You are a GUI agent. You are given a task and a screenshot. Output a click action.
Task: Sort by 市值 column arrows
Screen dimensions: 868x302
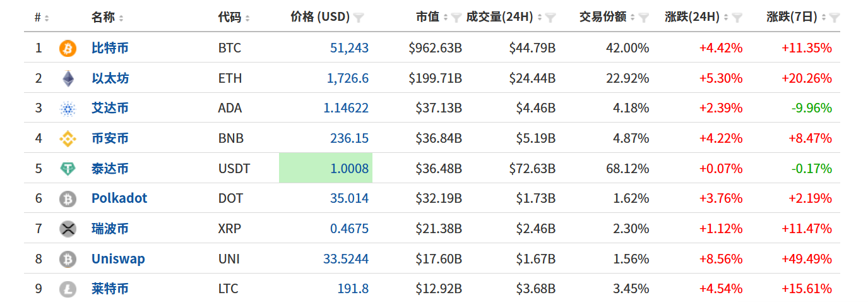click(446, 18)
